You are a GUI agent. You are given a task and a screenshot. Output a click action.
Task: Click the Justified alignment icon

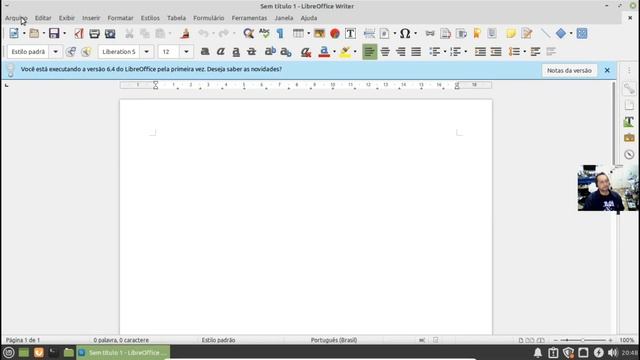pos(416,52)
